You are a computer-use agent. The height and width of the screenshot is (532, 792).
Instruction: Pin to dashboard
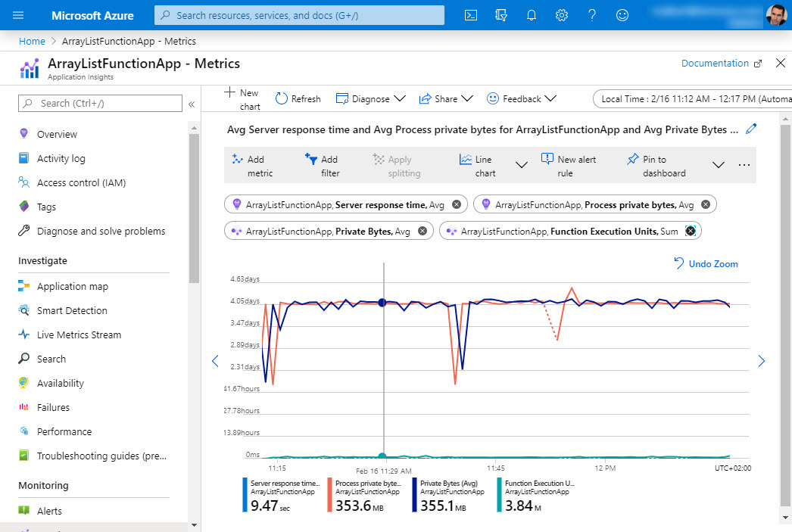(x=656, y=166)
